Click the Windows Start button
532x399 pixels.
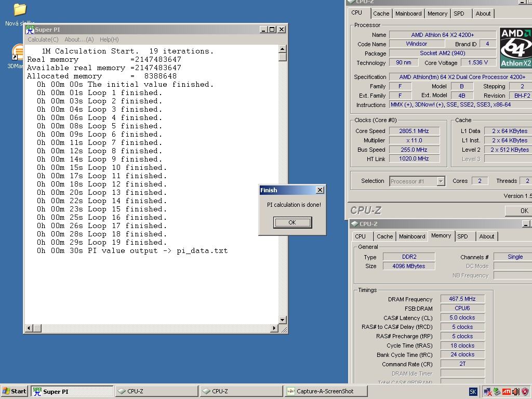coord(15,391)
